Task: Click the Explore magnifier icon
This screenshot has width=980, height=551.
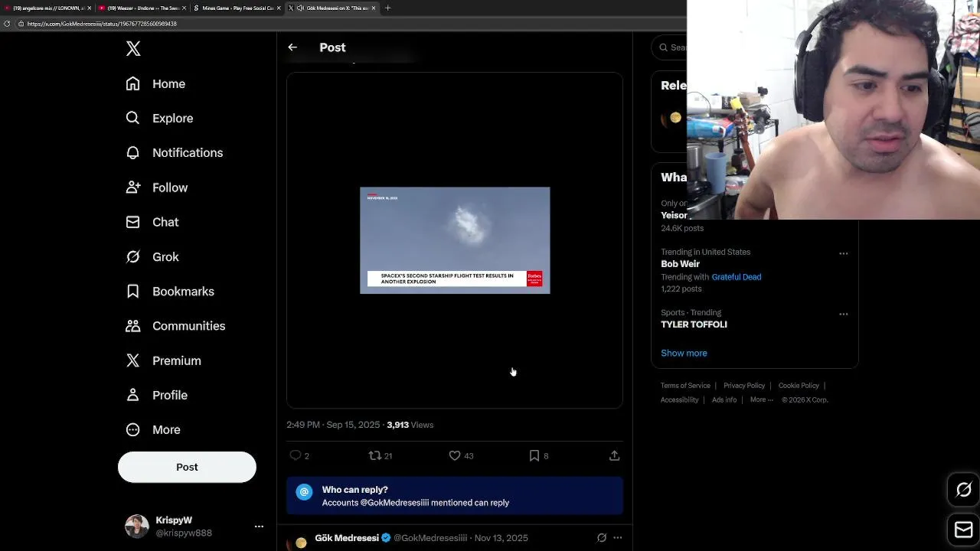Action: (x=133, y=118)
